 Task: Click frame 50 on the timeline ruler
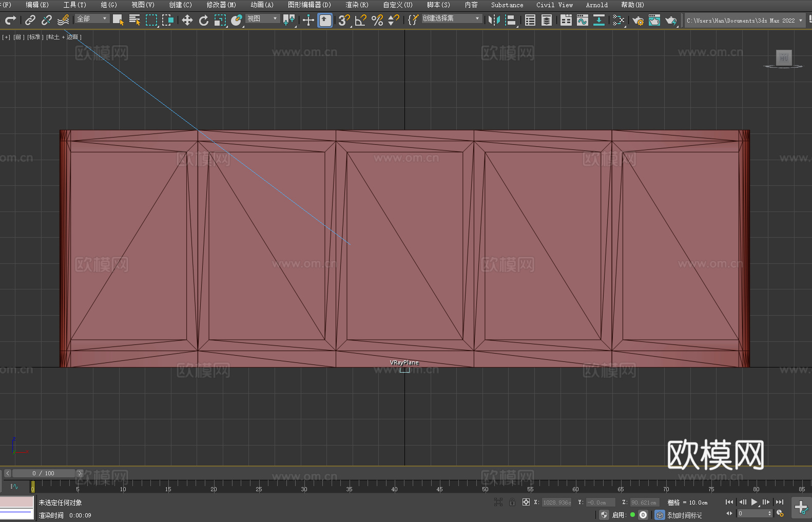point(485,487)
